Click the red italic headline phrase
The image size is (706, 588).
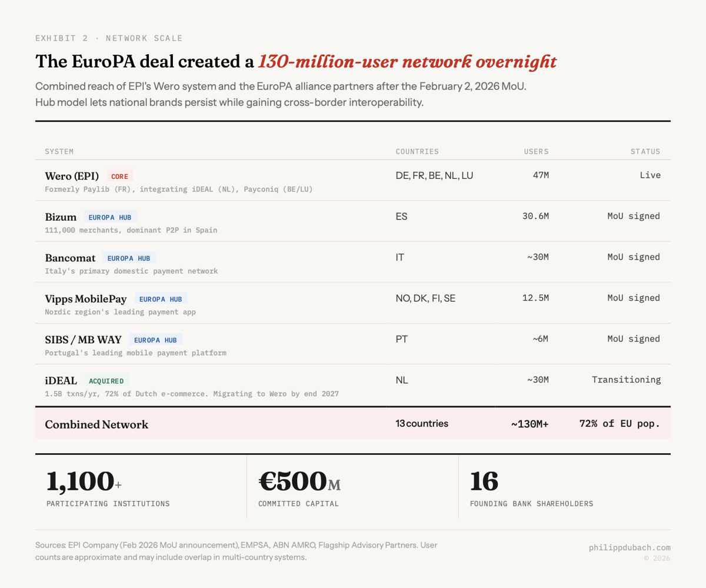tap(407, 62)
